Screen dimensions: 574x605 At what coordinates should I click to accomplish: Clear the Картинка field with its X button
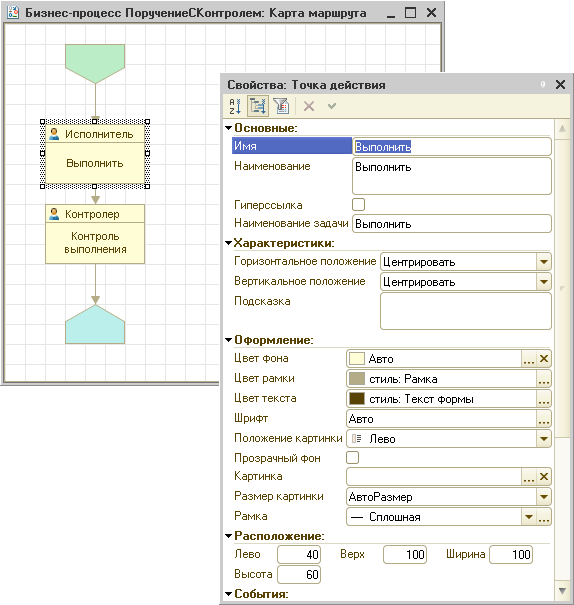tap(544, 477)
